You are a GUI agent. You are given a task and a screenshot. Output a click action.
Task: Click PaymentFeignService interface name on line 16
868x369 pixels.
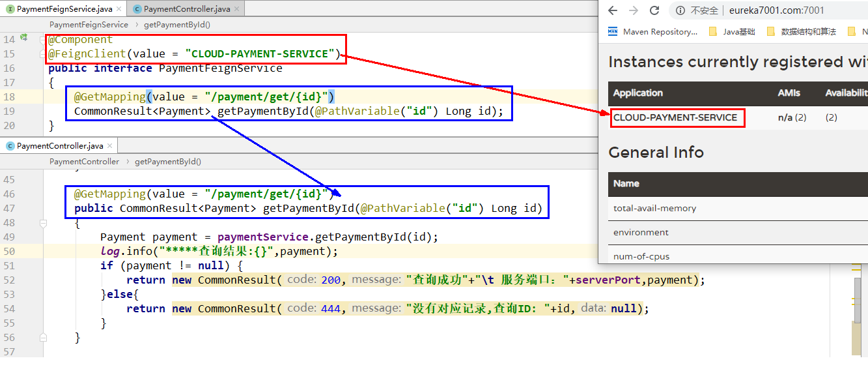pos(220,68)
